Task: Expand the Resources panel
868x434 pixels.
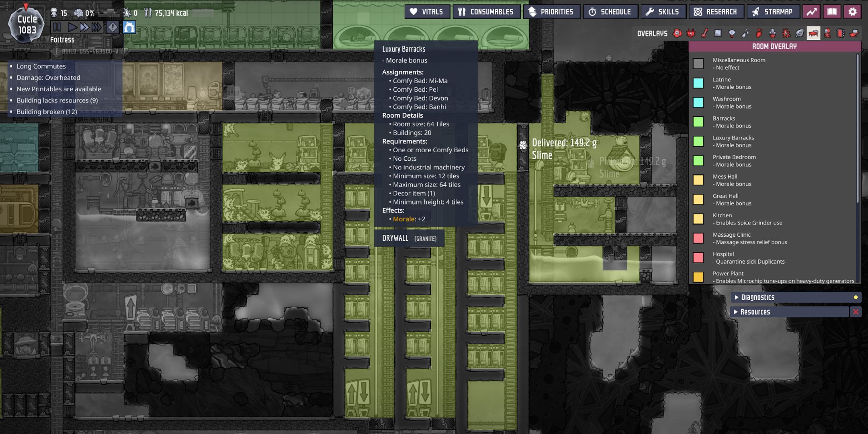Action: (x=790, y=312)
